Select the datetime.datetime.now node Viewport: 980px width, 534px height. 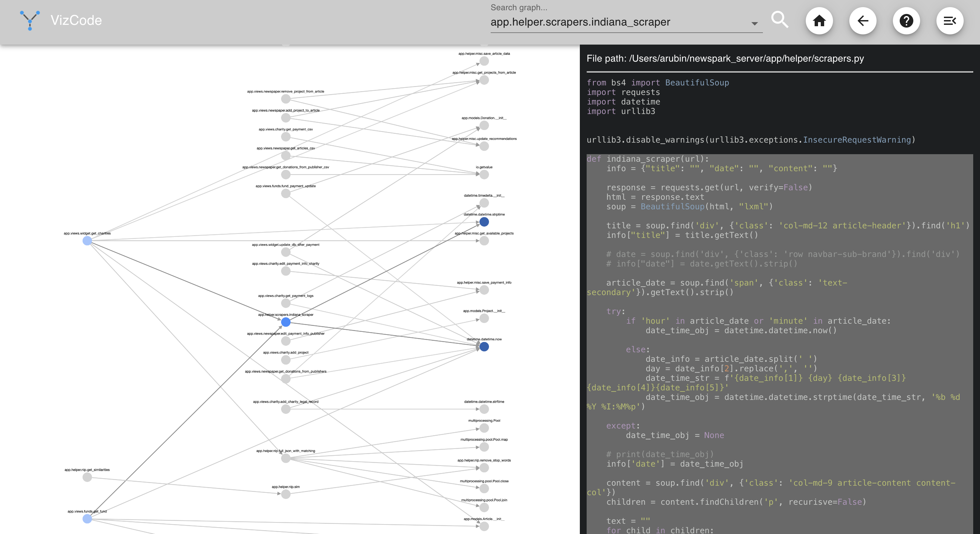(x=484, y=347)
